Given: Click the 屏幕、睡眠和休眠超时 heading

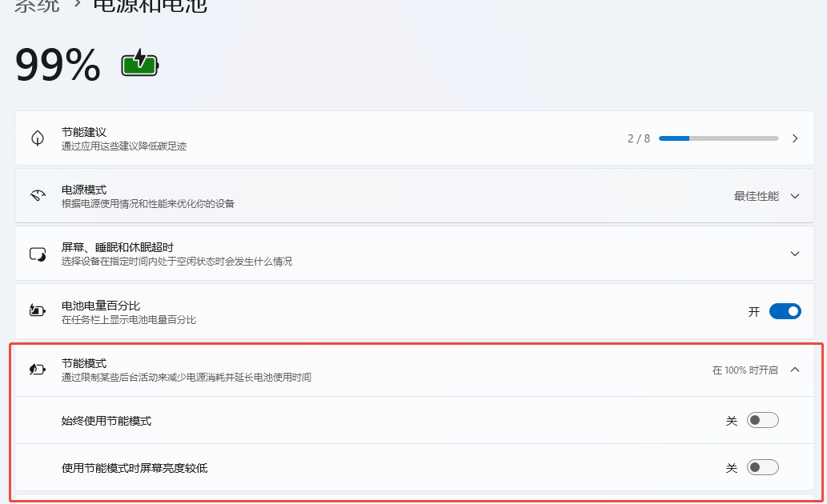Looking at the screenshot, I should pyautogui.click(x=117, y=247).
